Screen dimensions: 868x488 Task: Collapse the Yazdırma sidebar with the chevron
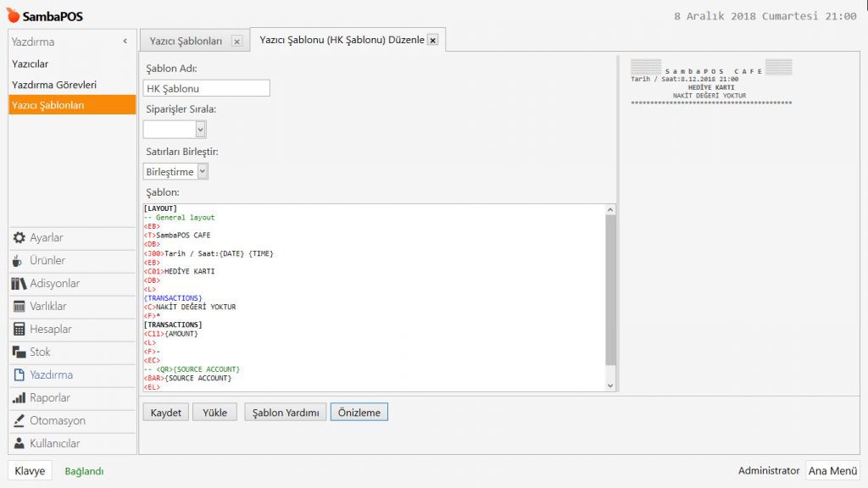point(125,41)
